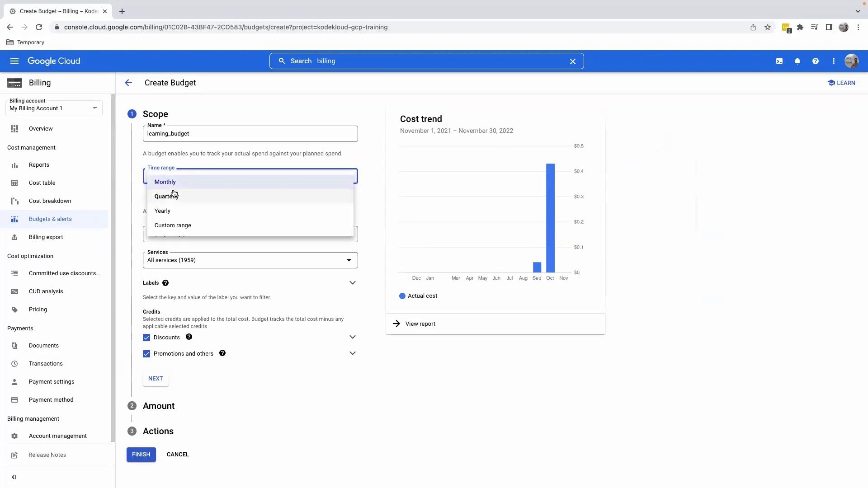Show help tooltip for Labels
The image size is (868, 488).
point(165,283)
